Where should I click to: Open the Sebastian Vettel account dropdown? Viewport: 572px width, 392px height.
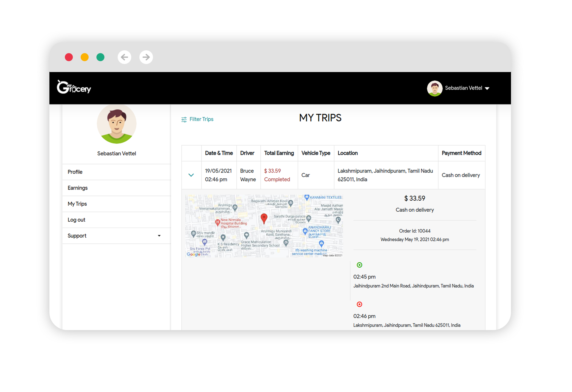(x=459, y=88)
